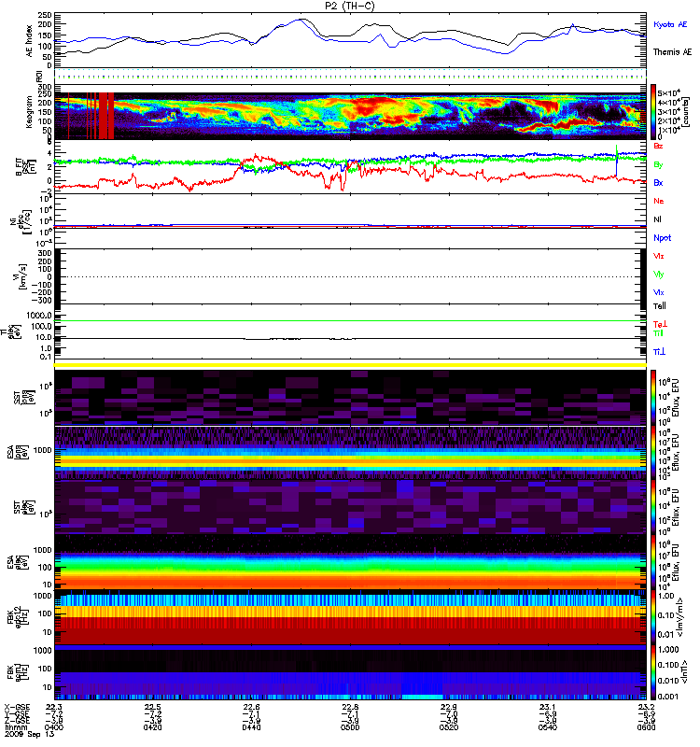Select the Kyoto AE legend label
Image resolution: width=700 pixels, height=747 pixels.
pyautogui.click(x=670, y=24)
